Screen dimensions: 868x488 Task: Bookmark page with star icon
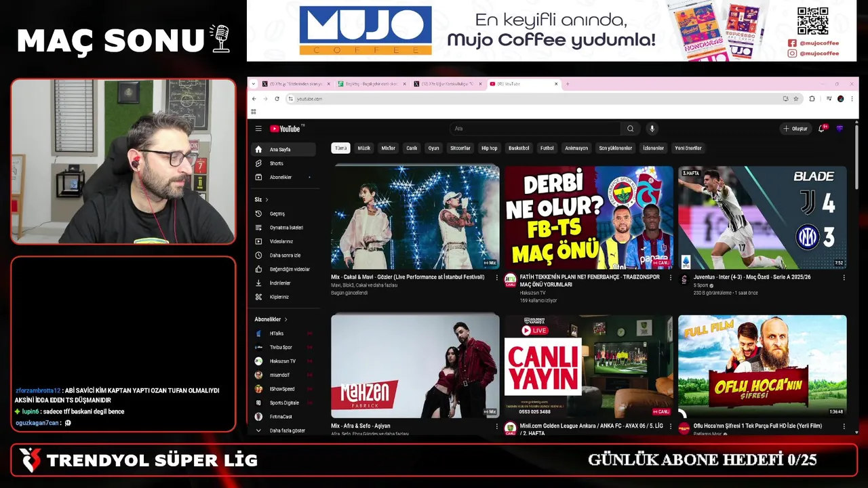pyautogui.click(x=795, y=99)
